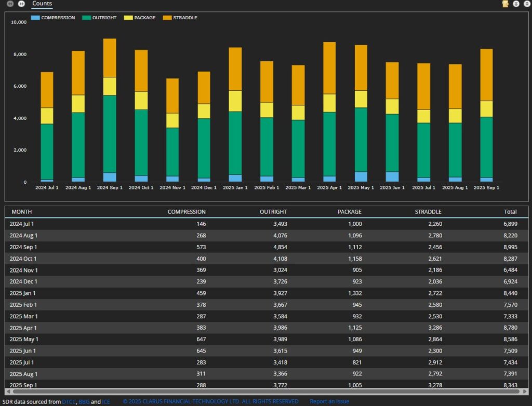Click the yellow export document icon
The width and height of the screenshot is (532, 406).
pyautogui.click(x=506, y=4)
